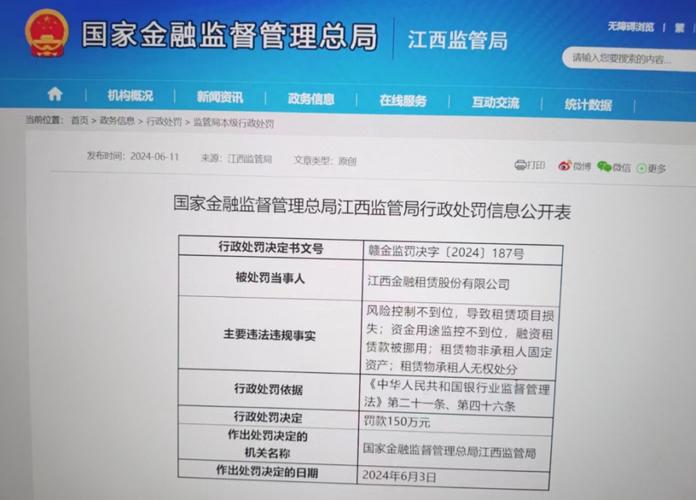Select the violation facts cell 风险控制不到位
Viewport: 696px width, 500px height.
pyautogui.click(x=459, y=339)
